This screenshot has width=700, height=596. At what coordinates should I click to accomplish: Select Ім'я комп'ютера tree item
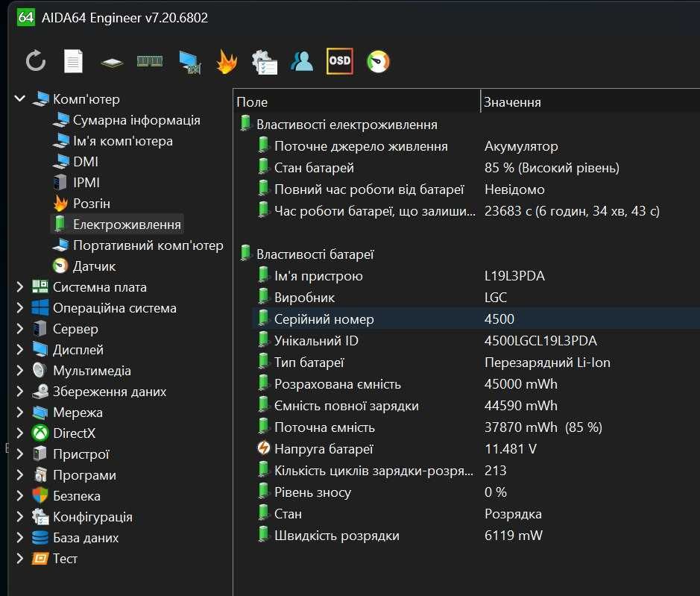(x=113, y=141)
